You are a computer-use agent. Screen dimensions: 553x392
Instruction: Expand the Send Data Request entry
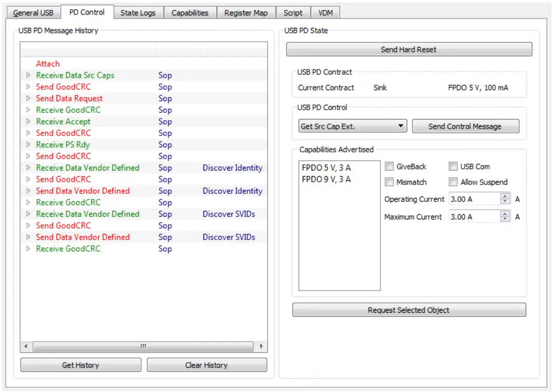pos(29,98)
